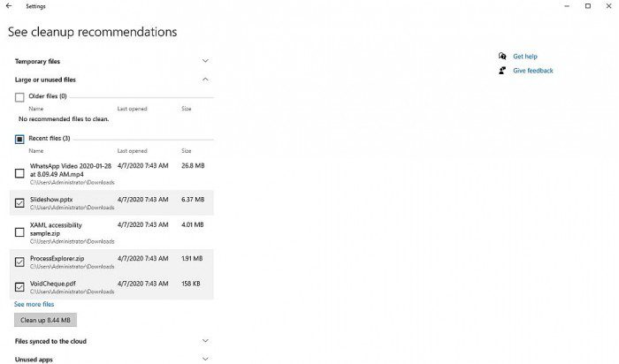The height and width of the screenshot is (364, 619).
Task: Open the Give feedback link
Action: [x=532, y=71]
